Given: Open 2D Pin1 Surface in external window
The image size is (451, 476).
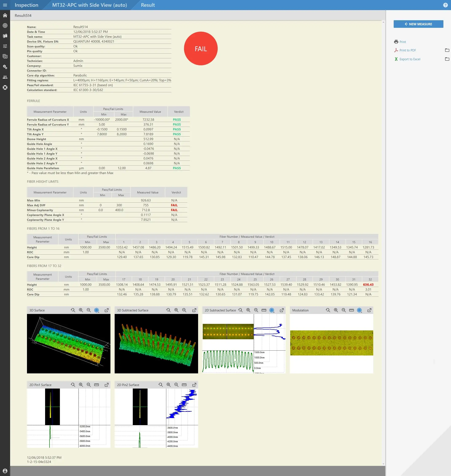Looking at the screenshot, I should pos(106,385).
